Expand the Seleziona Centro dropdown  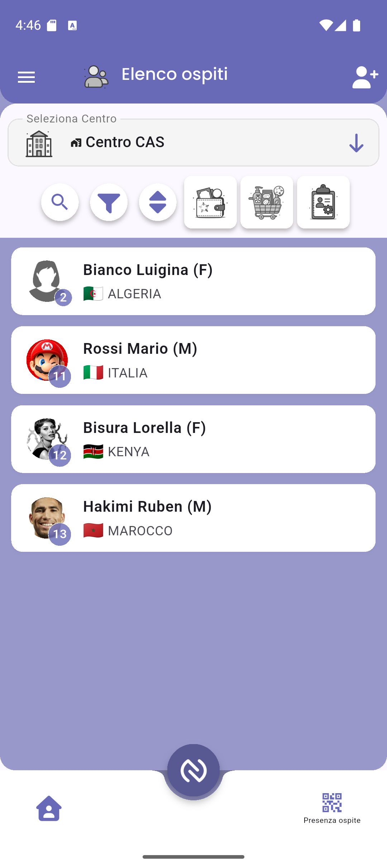(193, 143)
